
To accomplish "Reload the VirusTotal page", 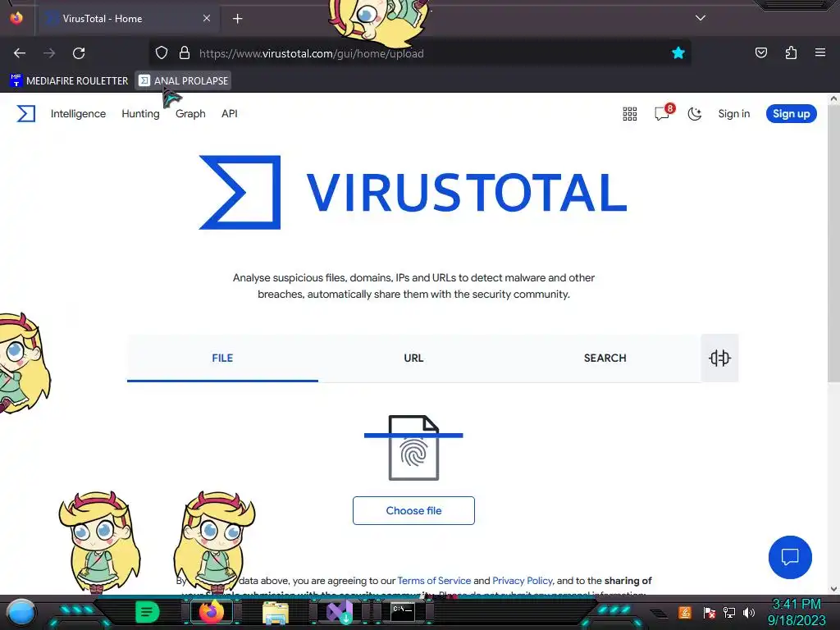I will point(79,53).
